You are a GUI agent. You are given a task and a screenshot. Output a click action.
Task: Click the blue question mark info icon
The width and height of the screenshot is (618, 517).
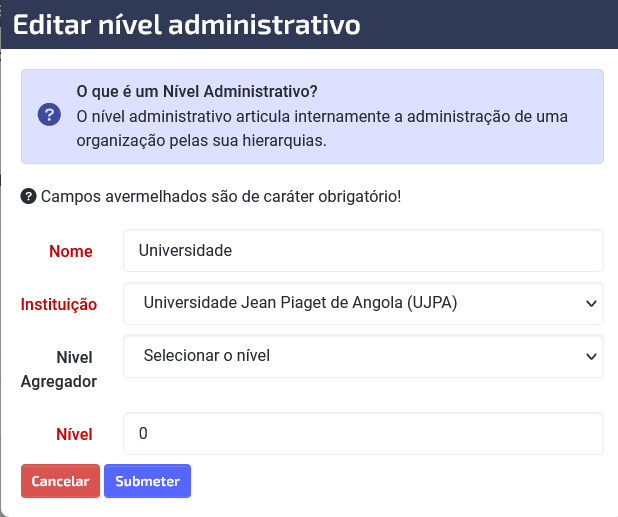(x=49, y=115)
